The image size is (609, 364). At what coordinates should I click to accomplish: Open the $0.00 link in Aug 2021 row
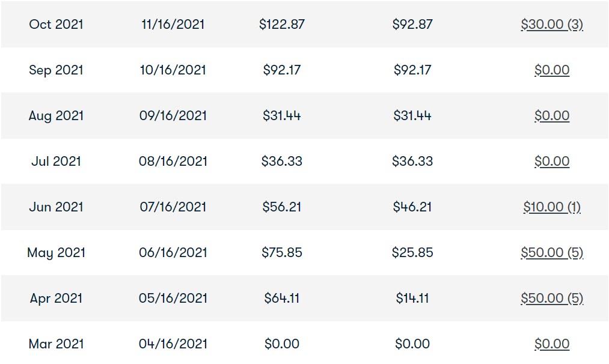[552, 116]
